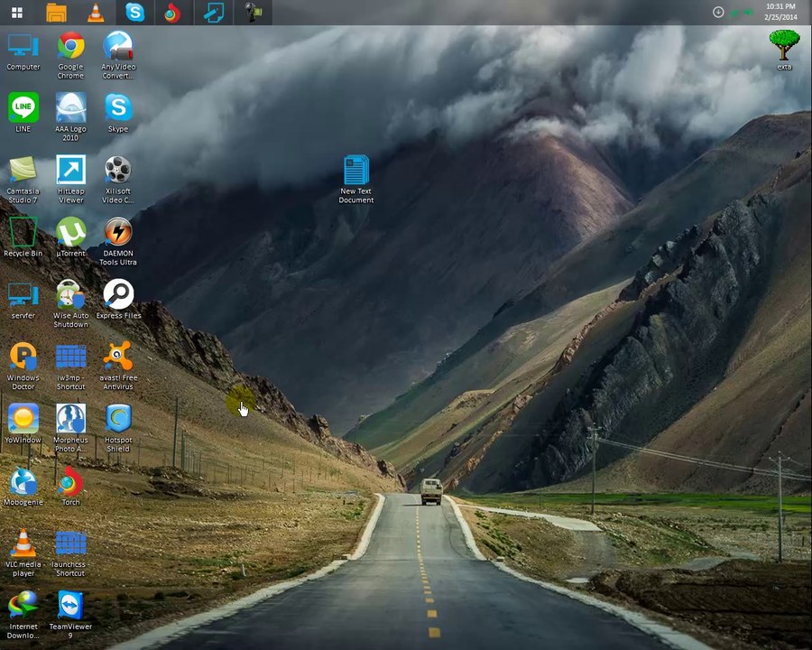Select the AAA Logo 2010 icon
The image size is (812, 650).
click(x=71, y=116)
